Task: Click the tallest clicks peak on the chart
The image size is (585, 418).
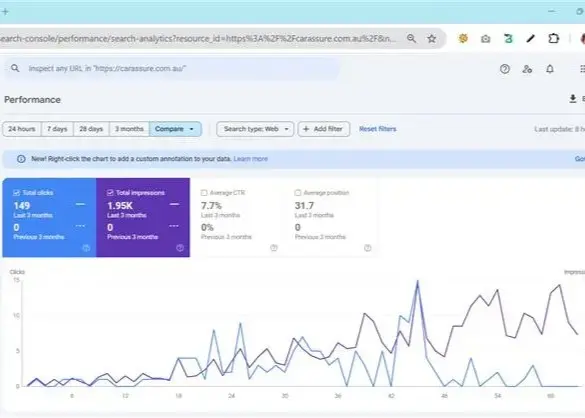Action: click(417, 281)
